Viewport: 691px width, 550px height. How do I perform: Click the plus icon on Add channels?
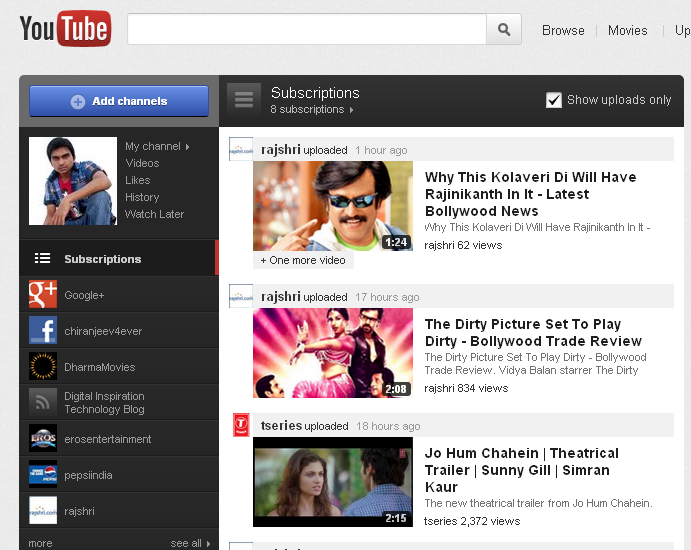click(78, 101)
